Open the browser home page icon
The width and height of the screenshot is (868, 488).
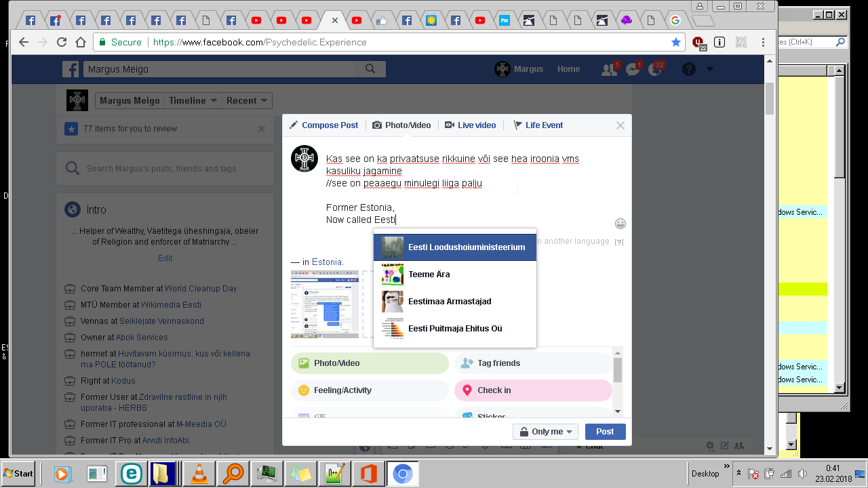point(81,42)
